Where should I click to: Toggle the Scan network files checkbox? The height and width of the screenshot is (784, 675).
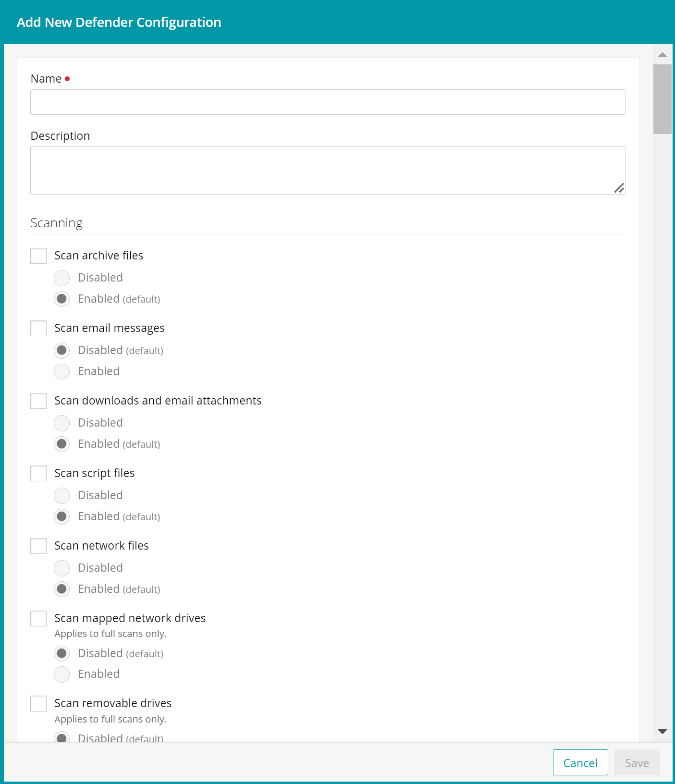38,546
